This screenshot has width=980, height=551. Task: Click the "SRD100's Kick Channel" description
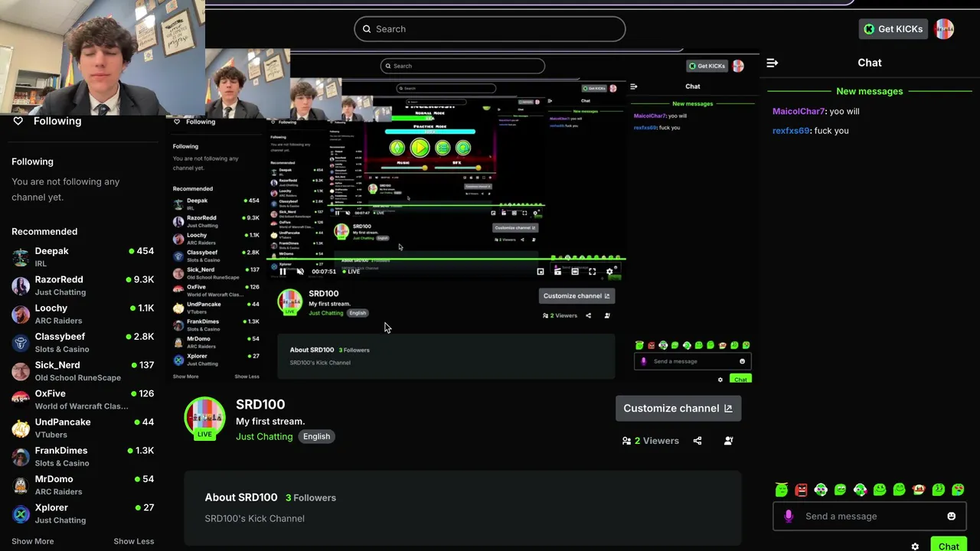coord(254,519)
